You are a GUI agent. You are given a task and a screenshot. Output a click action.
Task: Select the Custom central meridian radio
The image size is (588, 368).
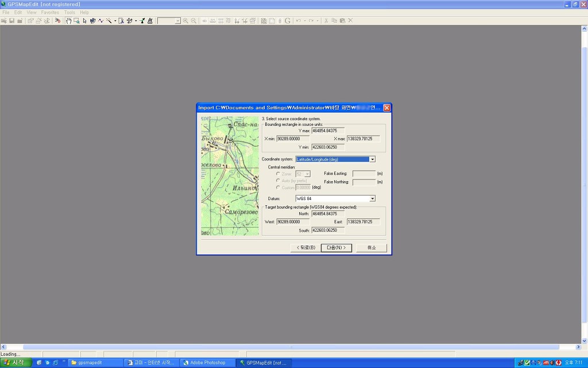[278, 187]
